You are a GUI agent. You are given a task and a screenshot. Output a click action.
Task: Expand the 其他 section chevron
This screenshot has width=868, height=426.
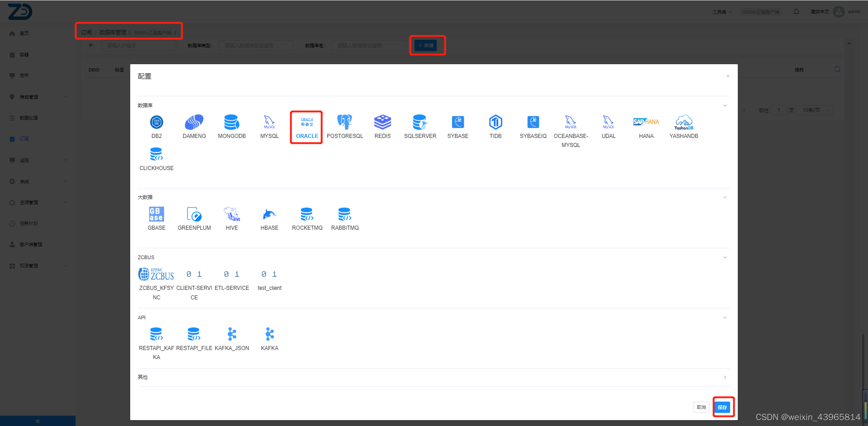click(725, 377)
